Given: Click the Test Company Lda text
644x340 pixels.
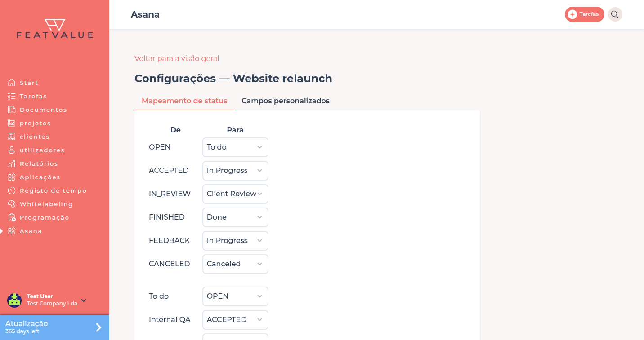Looking at the screenshot, I should tap(52, 304).
